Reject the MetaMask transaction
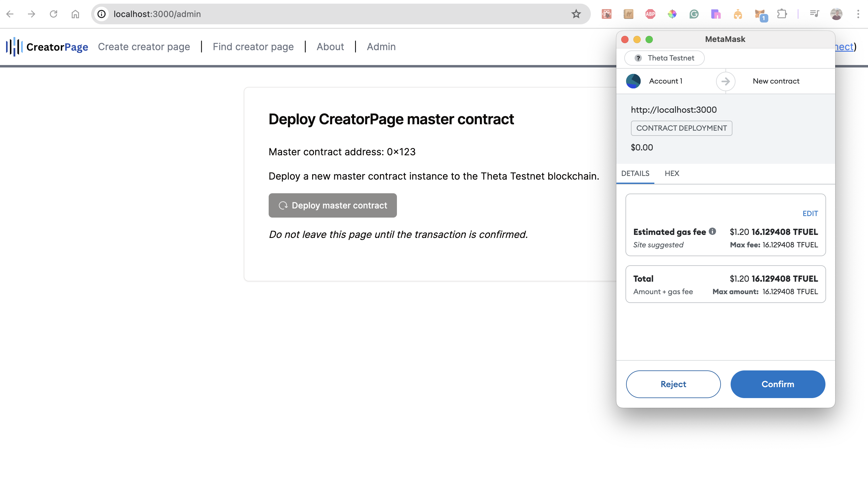 tap(673, 384)
